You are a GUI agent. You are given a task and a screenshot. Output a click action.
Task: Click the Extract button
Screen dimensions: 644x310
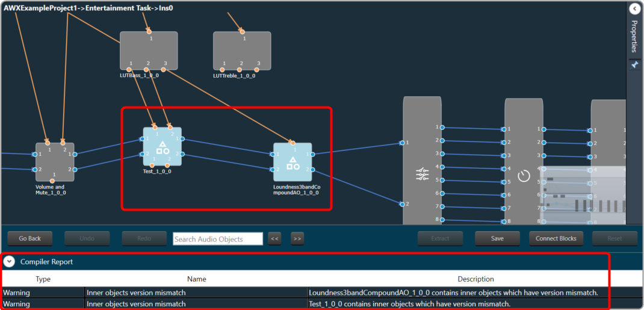(441, 238)
